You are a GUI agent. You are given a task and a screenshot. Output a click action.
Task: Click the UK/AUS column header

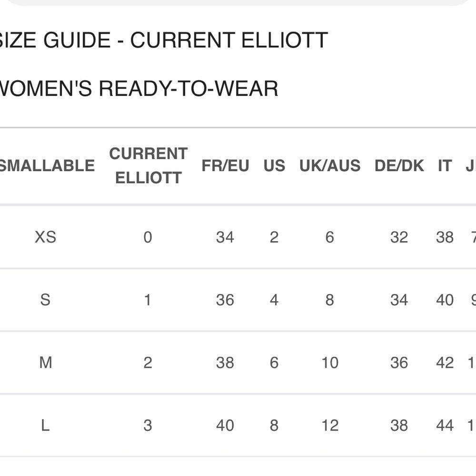330,166
